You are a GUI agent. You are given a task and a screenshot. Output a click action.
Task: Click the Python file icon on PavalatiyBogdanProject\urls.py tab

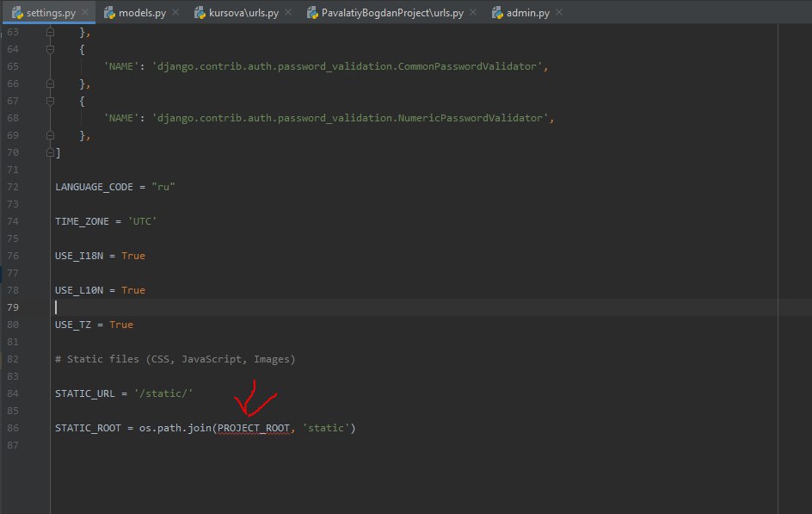312,12
